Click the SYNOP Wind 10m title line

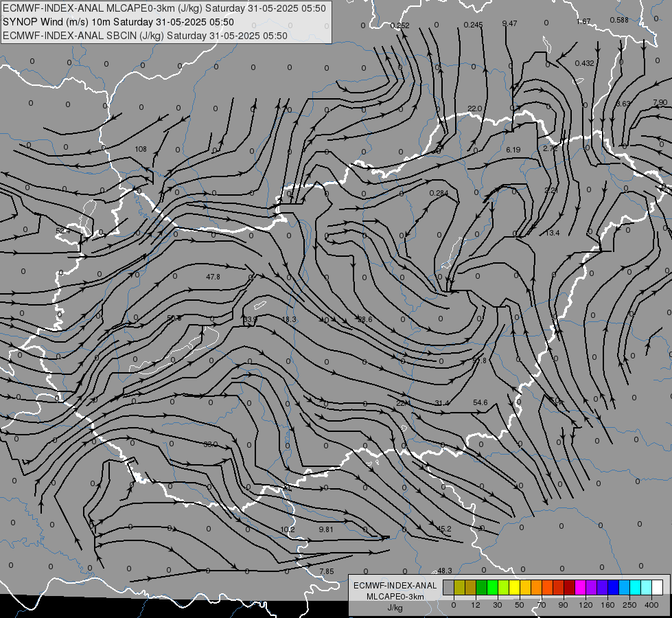pyautogui.click(x=118, y=22)
